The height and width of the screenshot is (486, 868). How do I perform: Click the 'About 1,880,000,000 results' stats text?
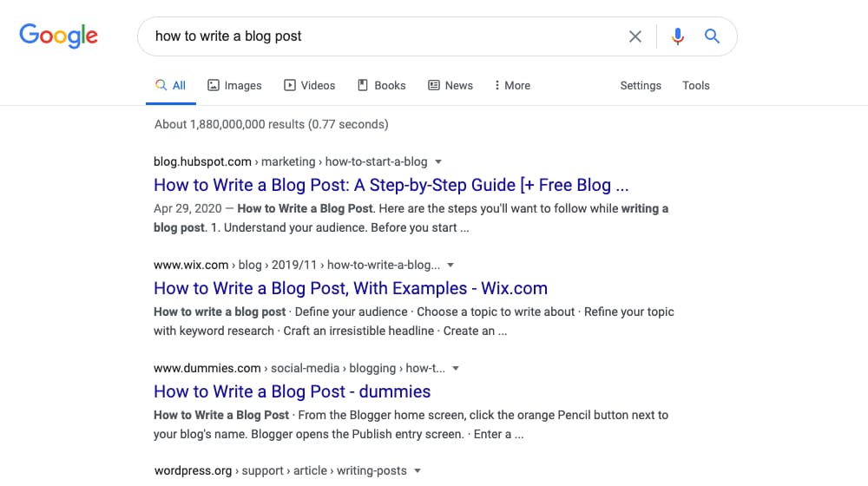pyautogui.click(x=271, y=125)
